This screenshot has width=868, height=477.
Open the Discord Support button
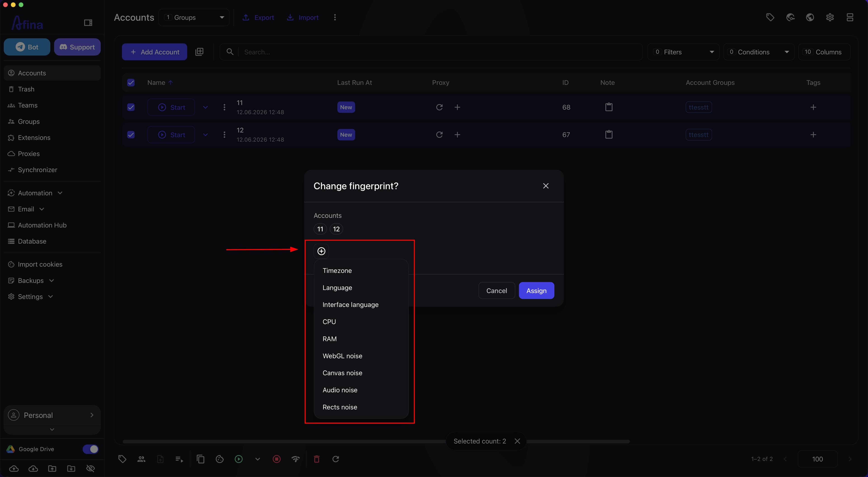77,47
